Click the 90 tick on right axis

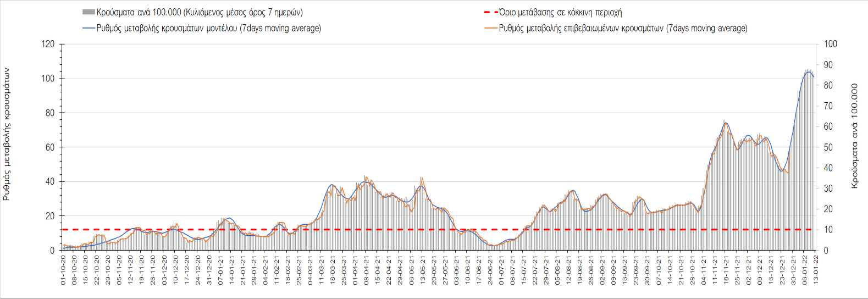tap(828, 65)
